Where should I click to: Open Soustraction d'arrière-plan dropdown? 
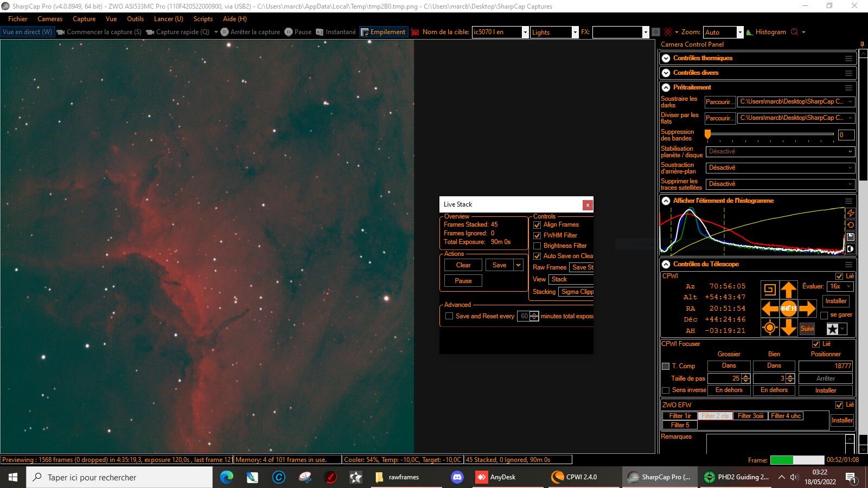780,168
